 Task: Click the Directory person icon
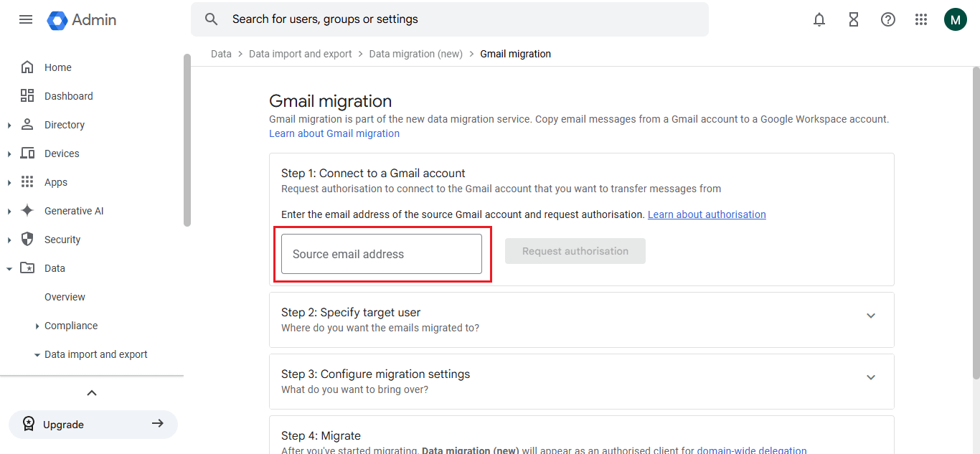[x=27, y=125]
